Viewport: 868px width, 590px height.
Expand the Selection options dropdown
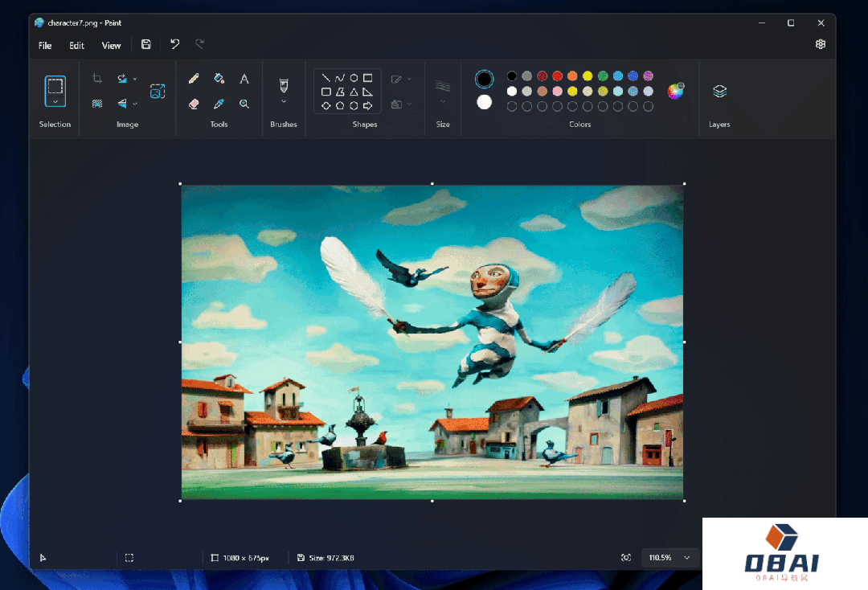click(55, 102)
